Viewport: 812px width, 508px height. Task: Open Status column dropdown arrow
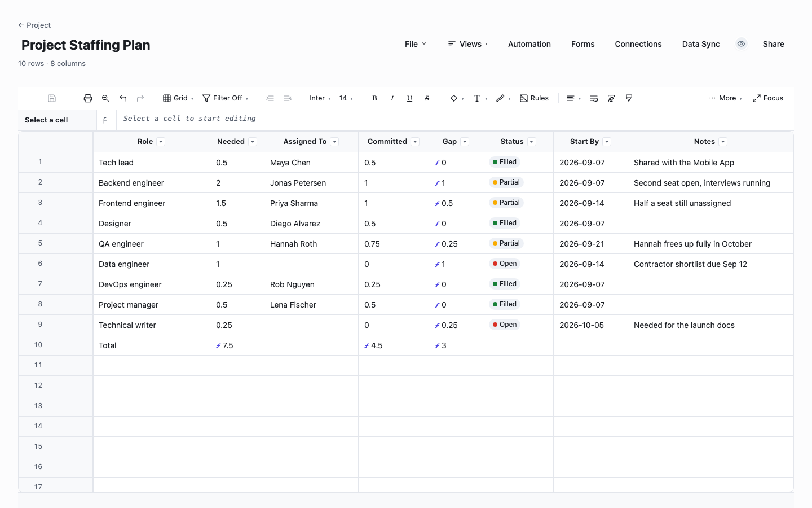click(x=531, y=142)
